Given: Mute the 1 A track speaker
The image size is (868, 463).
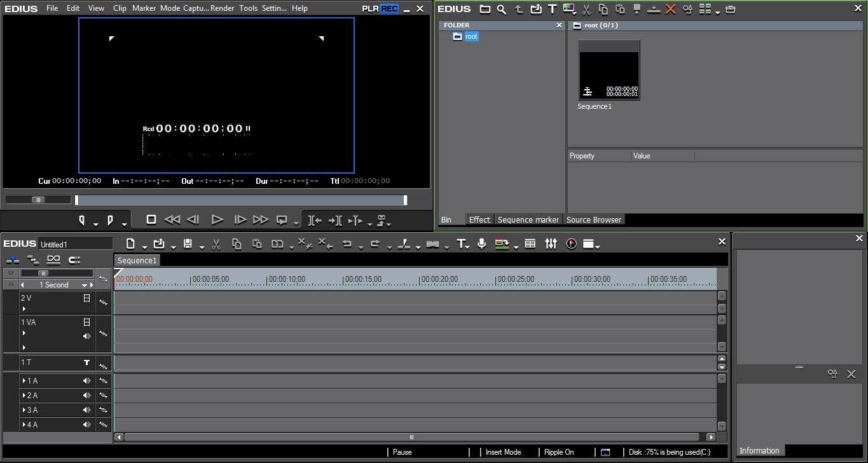Looking at the screenshot, I should pos(86,381).
